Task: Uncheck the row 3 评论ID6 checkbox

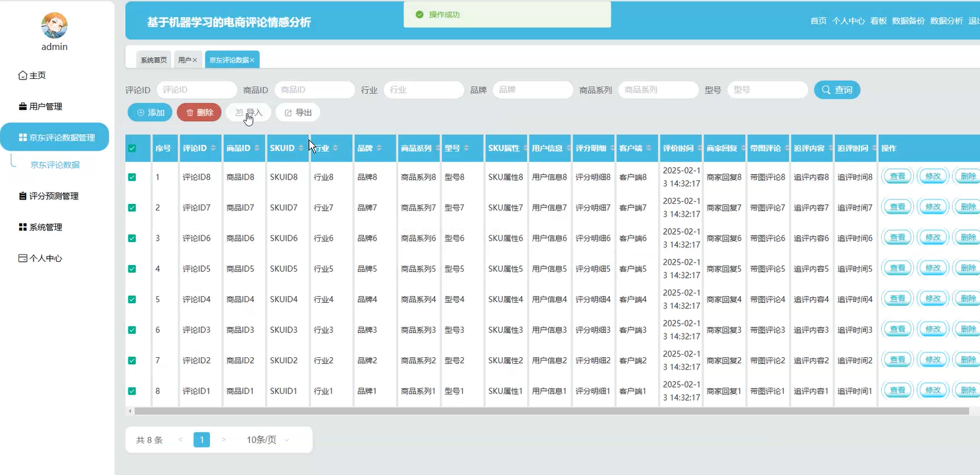Action: (132, 238)
